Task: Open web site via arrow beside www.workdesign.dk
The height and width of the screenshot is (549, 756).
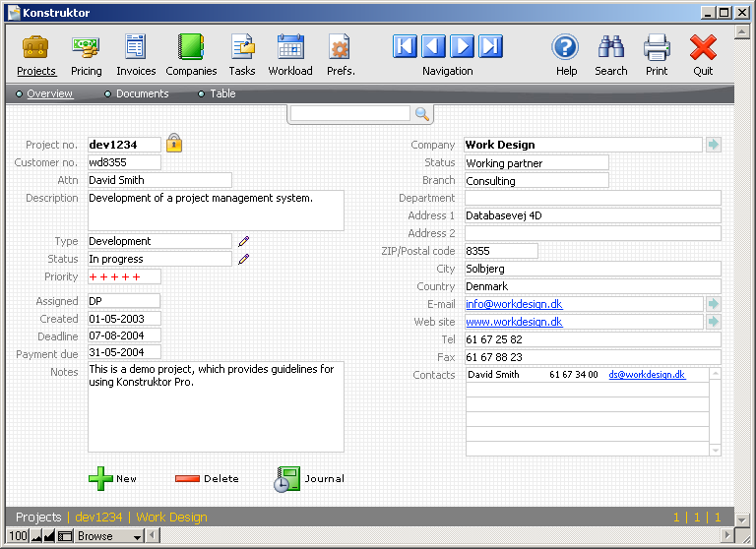Action: (x=714, y=322)
